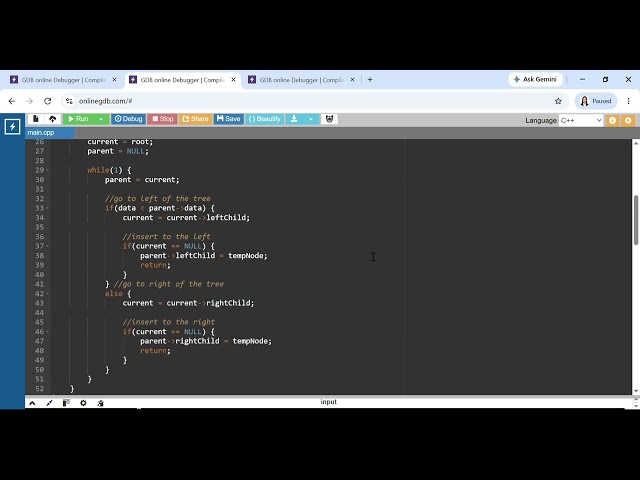Screen dimensions: 640x480
Task: Click the editor vertical scrollbar thumb
Action: point(636,220)
